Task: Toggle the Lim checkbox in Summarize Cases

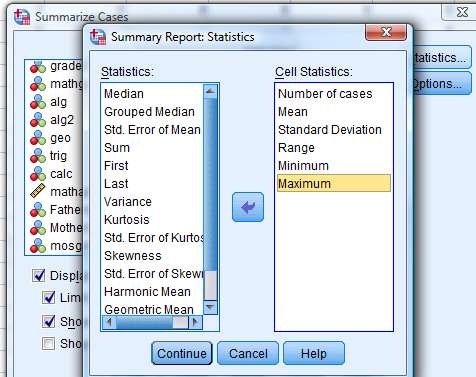Action: (49, 297)
